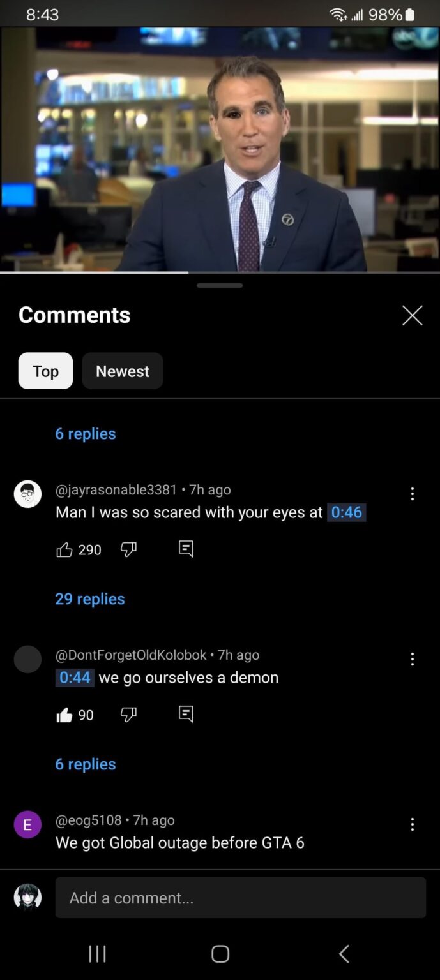Viewport: 440px width, 980px height.
Task: Jump to timestamp 0:44 in video
Action: (x=75, y=678)
